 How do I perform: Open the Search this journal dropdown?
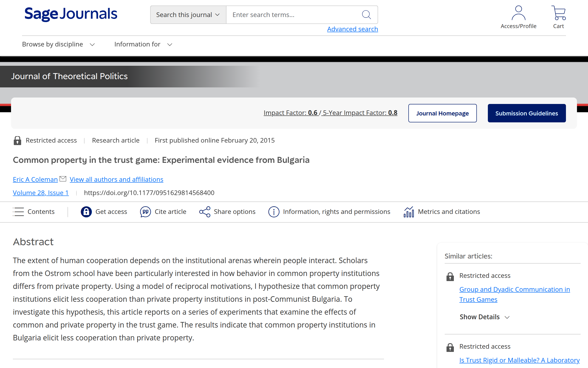[188, 15]
